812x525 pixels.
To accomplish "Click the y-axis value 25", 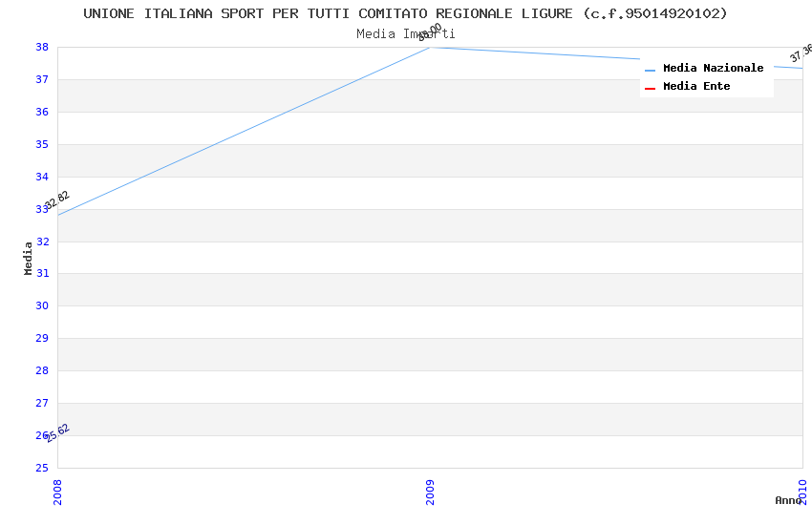I will tap(42, 468).
